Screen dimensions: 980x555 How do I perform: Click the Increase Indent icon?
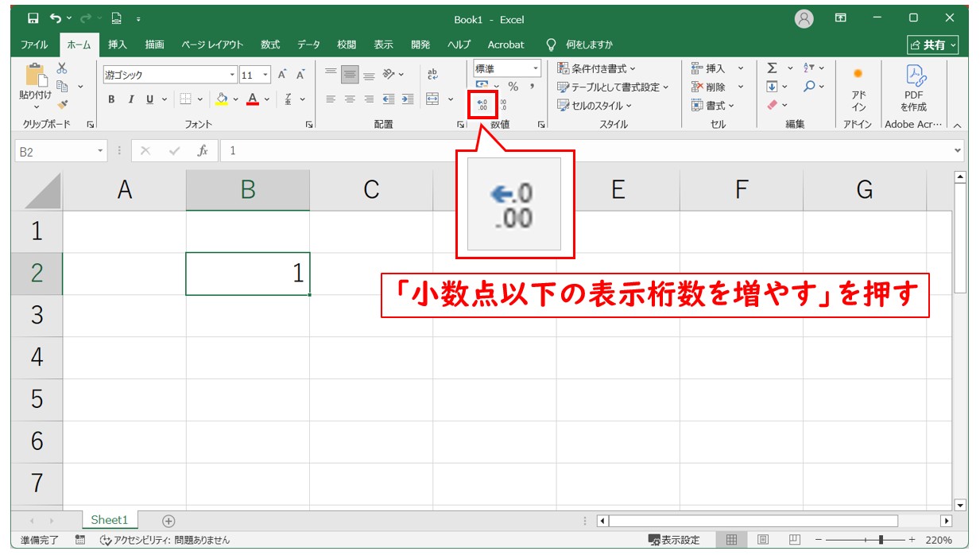(x=407, y=99)
